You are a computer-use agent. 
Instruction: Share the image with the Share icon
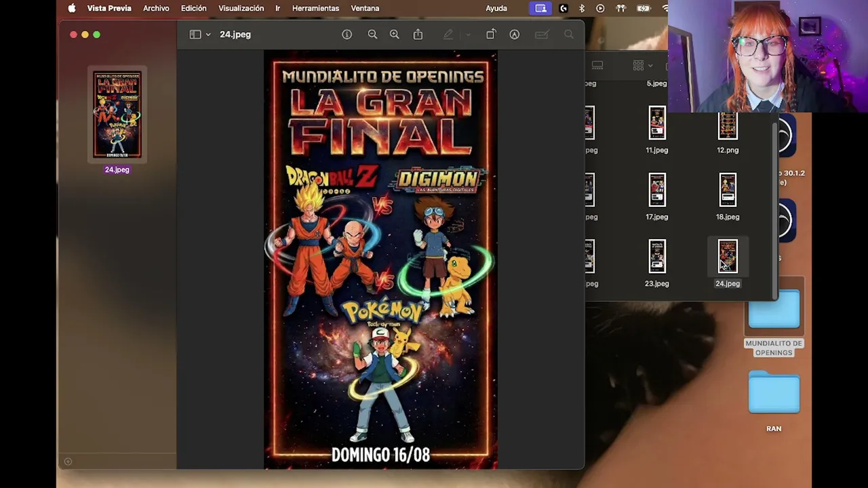[x=418, y=35]
